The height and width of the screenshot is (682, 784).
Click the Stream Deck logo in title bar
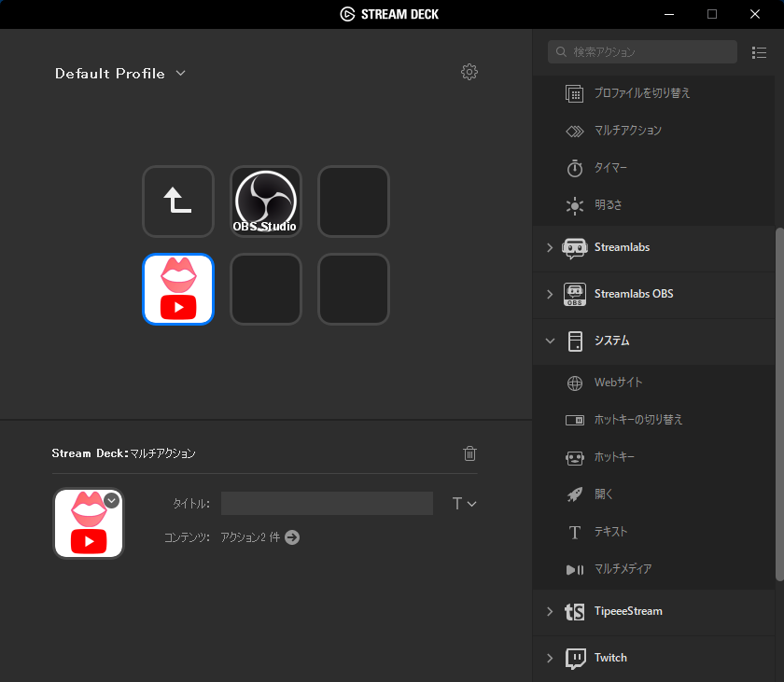pyautogui.click(x=347, y=14)
